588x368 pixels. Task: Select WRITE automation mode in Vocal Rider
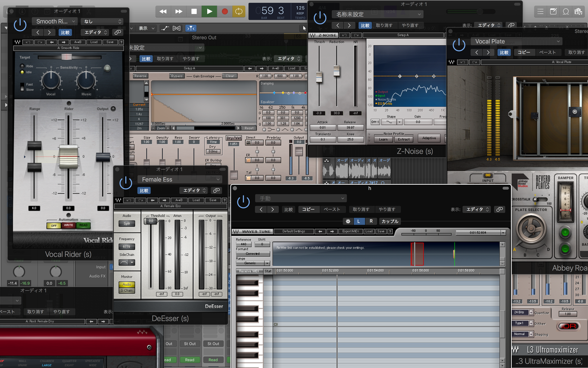click(68, 225)
